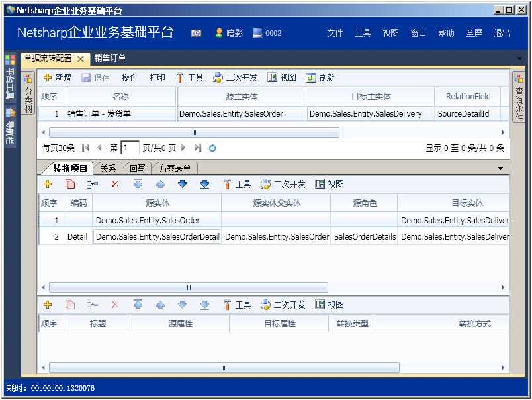Open the 工具 menu in header

363,33
